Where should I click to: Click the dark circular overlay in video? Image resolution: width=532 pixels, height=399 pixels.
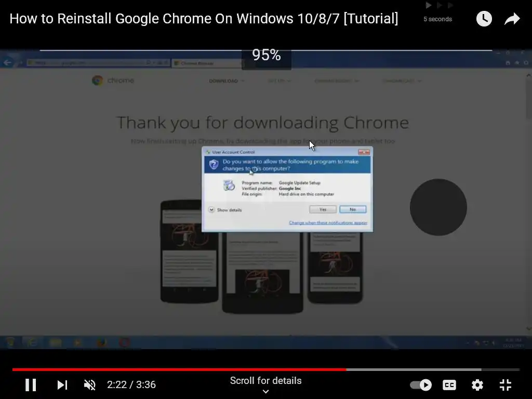[x=438, y=207]
